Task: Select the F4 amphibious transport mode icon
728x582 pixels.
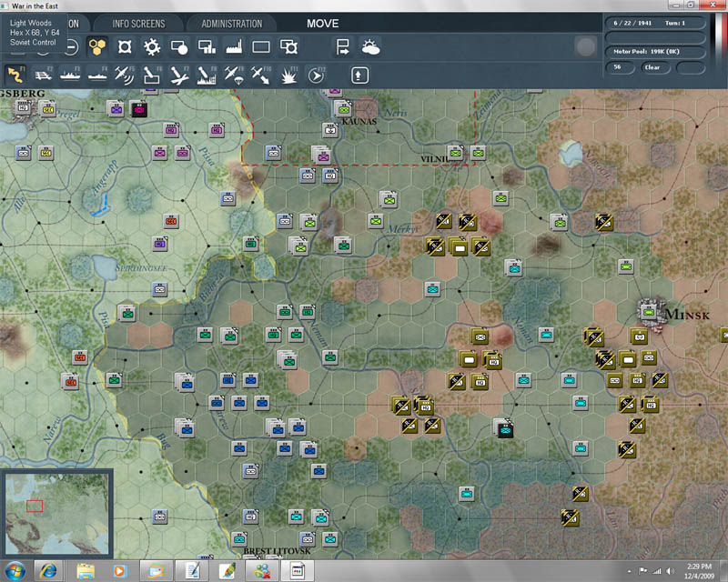Action: coord(97,75)
